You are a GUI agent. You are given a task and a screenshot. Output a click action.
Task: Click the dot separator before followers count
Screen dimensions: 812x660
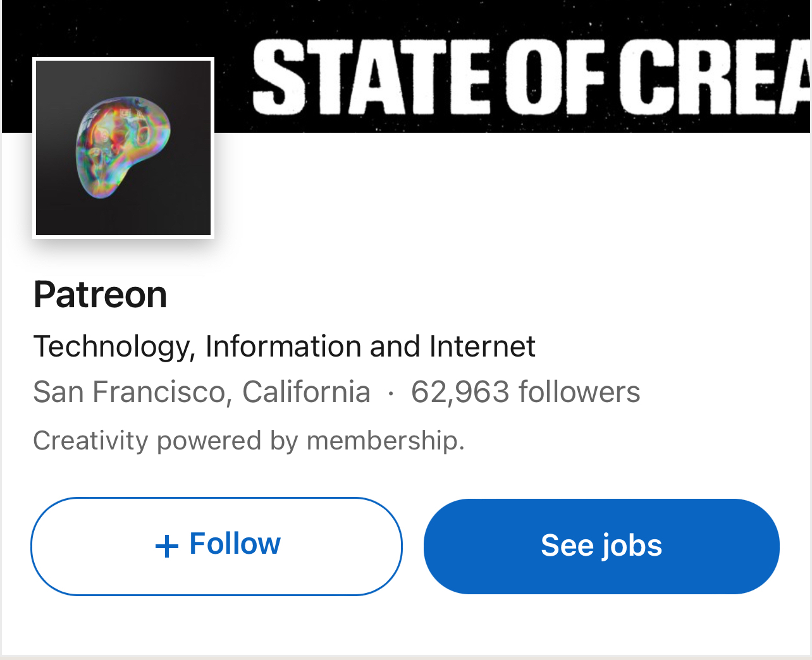click(x=391, y=393)
